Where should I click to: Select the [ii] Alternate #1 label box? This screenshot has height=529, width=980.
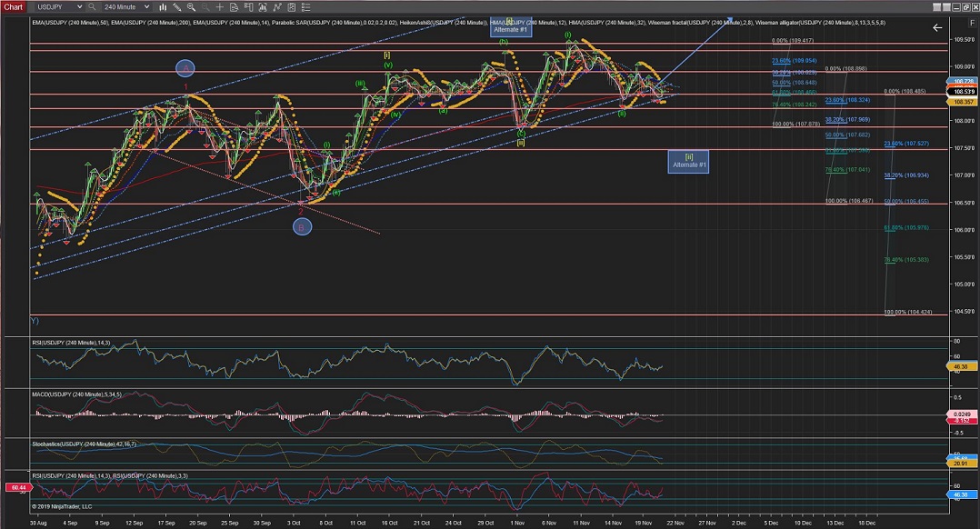coord(689,162)
